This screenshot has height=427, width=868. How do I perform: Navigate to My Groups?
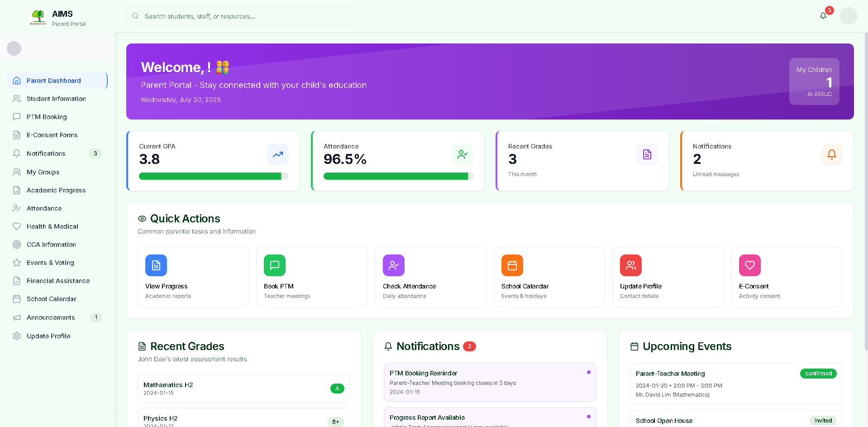click(57, 172)
